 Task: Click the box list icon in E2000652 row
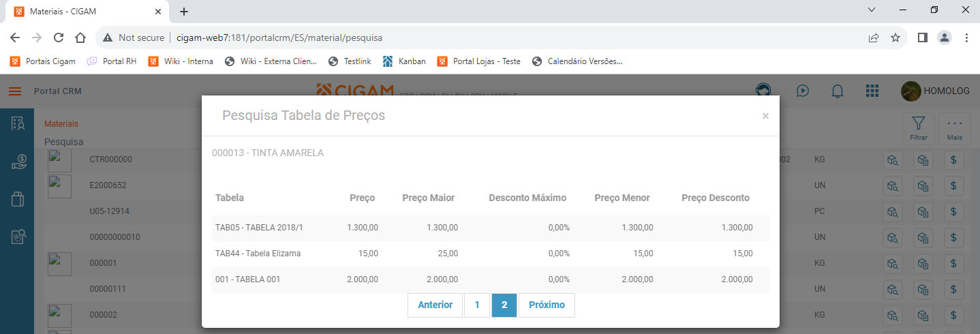pos(923,185)
